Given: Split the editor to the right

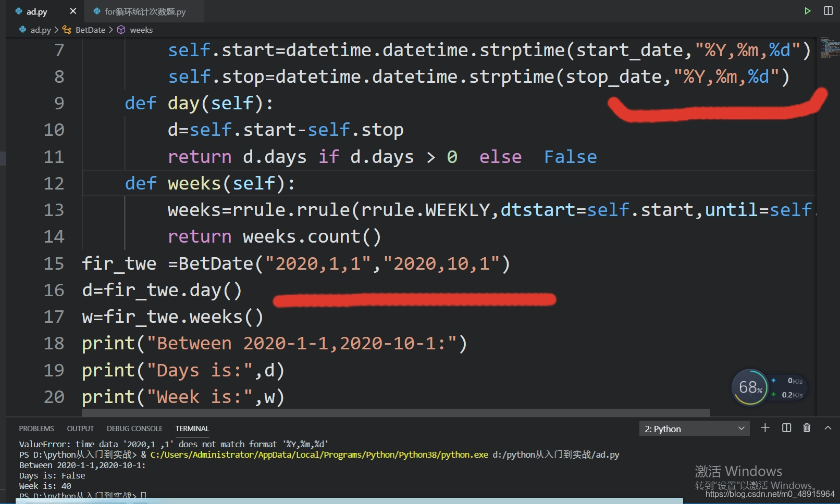Looking at the screenshot, I should [828, 11].
